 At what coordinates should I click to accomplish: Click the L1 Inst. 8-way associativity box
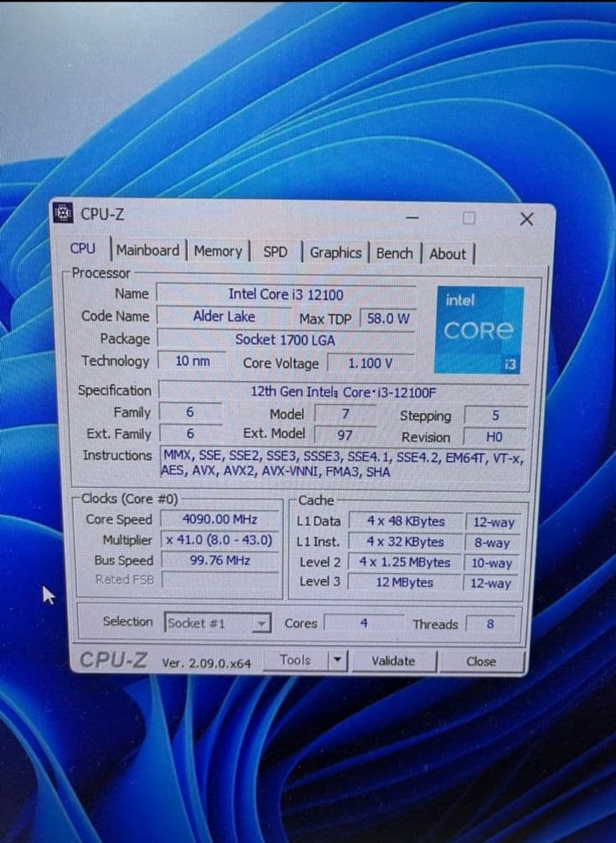pyautogui.click(x=493, y=543)
